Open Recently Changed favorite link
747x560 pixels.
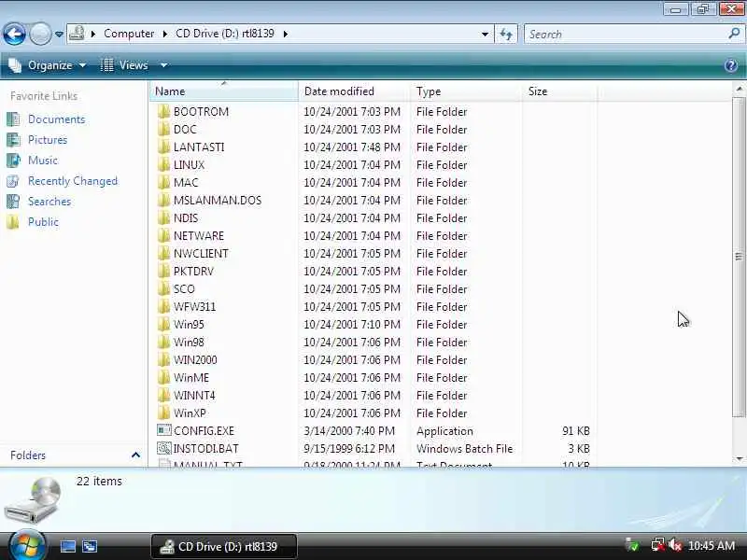[73, 181]
